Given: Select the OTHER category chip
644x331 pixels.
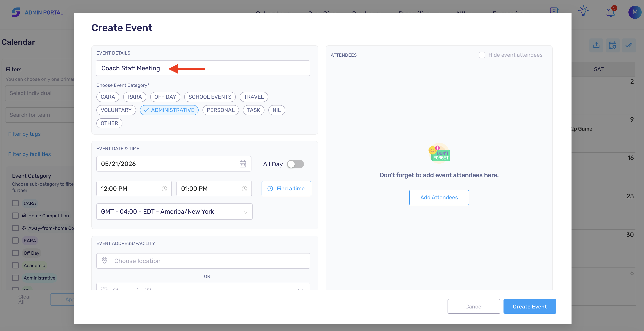Looking at the screenshot, I should coord(109,123).
